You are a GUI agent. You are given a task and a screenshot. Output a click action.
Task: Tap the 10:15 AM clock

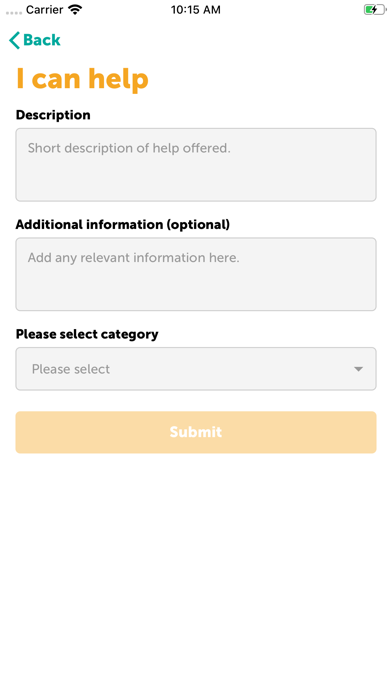click(195, 10)
